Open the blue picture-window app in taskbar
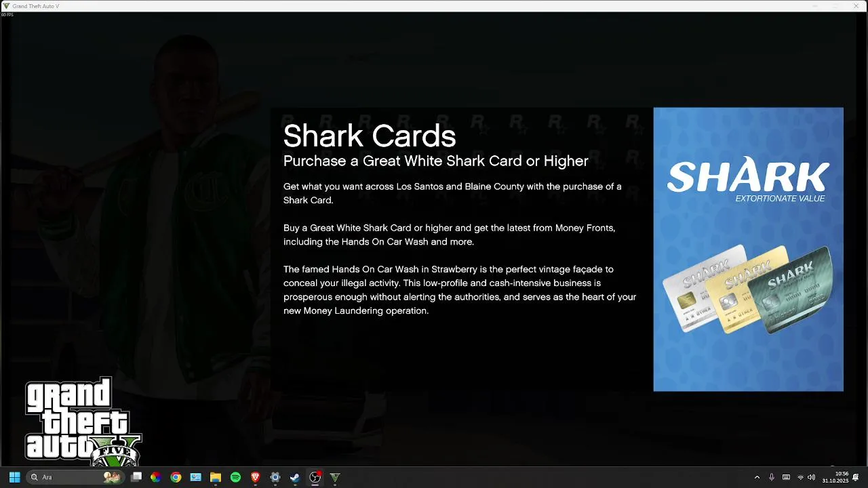The height and width of the screenshot is (488, 868). [x=195, y=477]
